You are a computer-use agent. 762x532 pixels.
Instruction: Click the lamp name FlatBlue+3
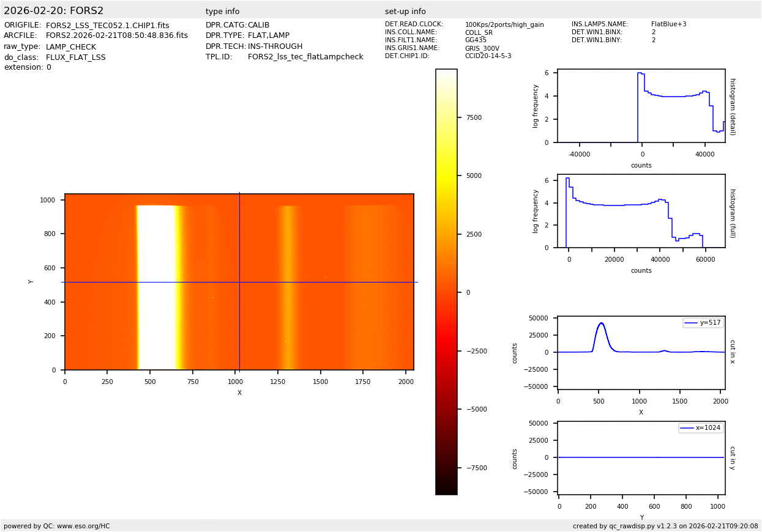668,24
